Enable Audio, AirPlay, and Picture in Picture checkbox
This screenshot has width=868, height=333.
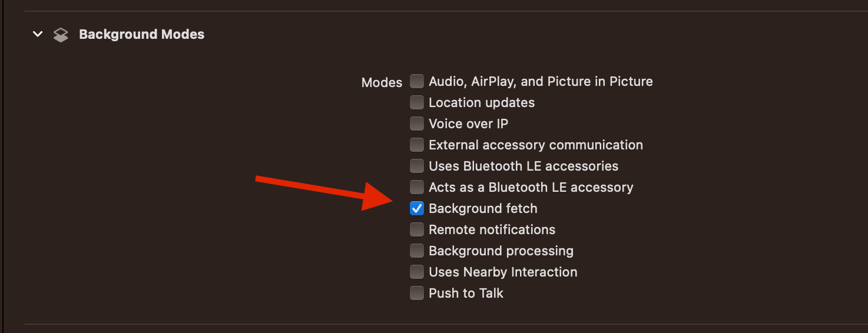tap(417, 81)
